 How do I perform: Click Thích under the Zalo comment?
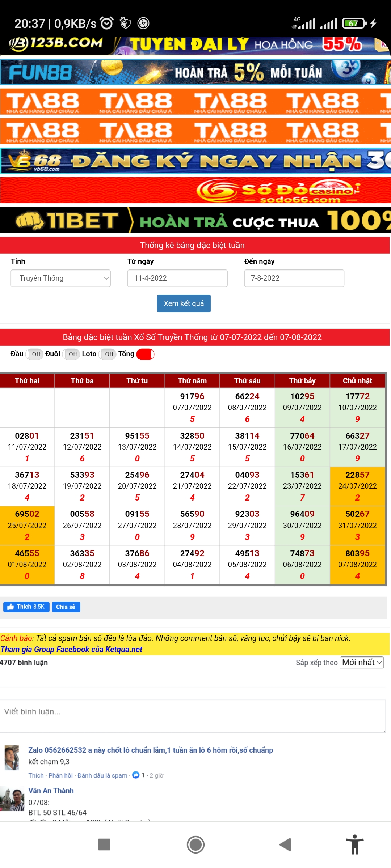pos(36,775)
